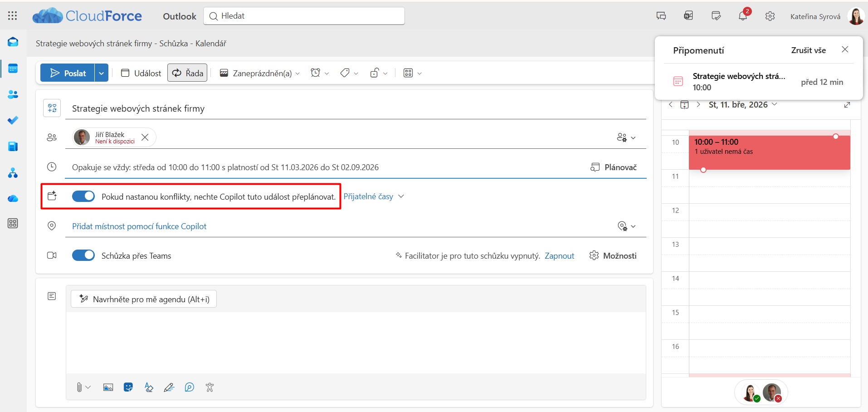Viewport: 868px width, 412px height.
Task: Click Zapnout to enable Facilitator
Action: pos(559,256)
